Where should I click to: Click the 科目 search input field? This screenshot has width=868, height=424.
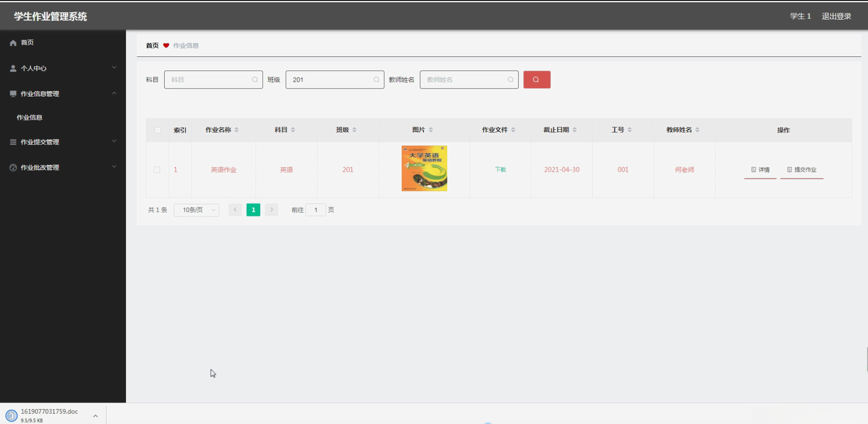click(x=214, y=80)
